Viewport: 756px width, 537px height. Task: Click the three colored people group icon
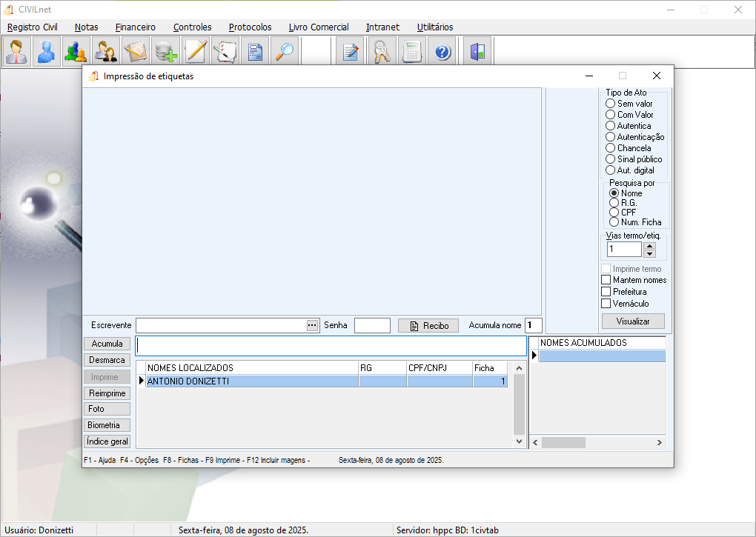(x=76, y=51)
